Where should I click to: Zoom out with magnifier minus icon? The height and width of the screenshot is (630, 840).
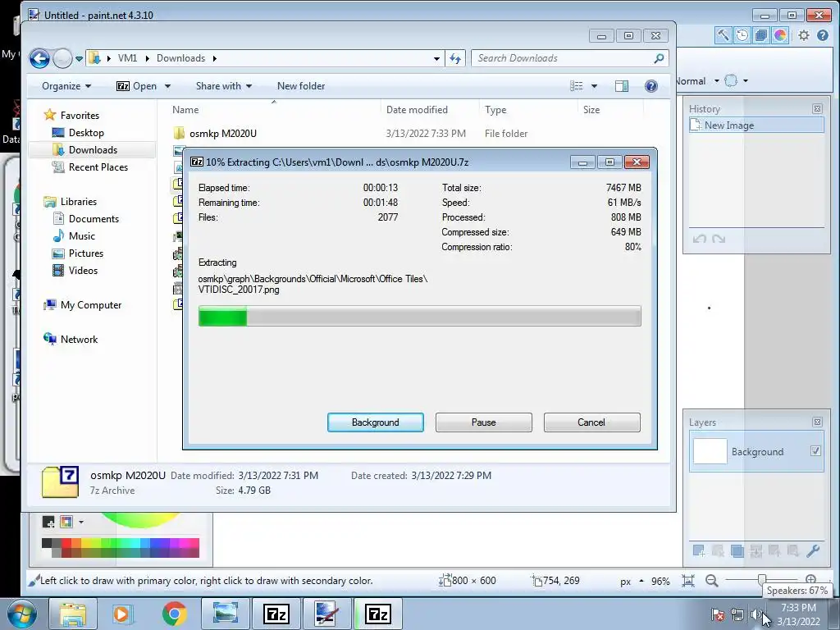[x=711, y=581]
